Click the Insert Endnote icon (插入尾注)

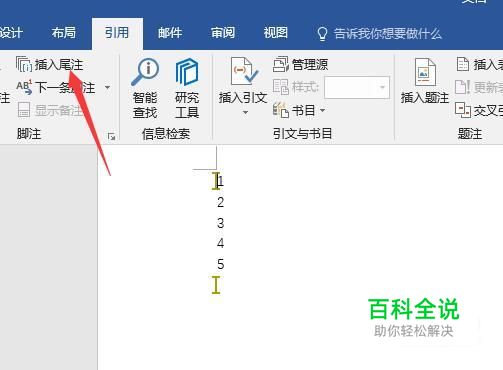click(x=24, y=64)
